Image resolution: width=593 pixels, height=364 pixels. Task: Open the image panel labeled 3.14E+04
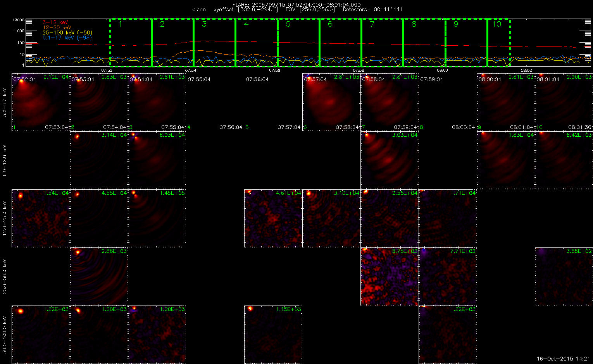[99, 160]
